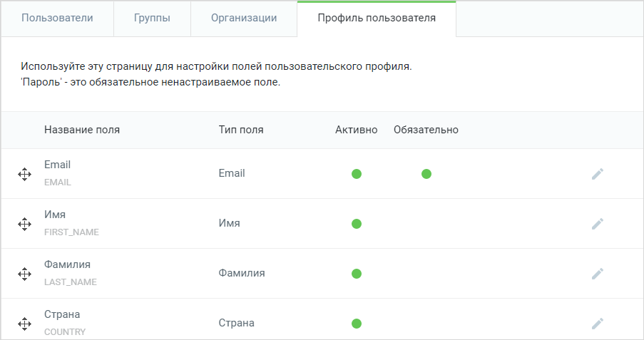Click the move handle for Имя row
644x340 pixels.
pos(25,224)
